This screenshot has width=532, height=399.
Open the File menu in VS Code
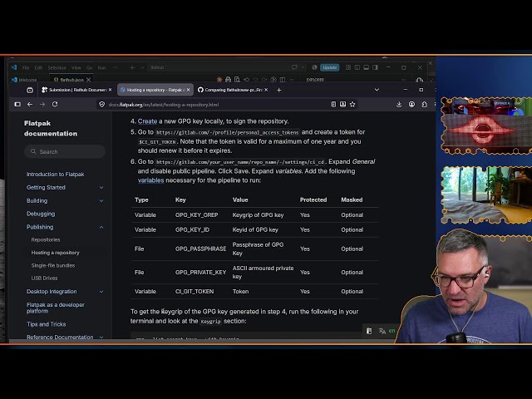pos(26,67)
